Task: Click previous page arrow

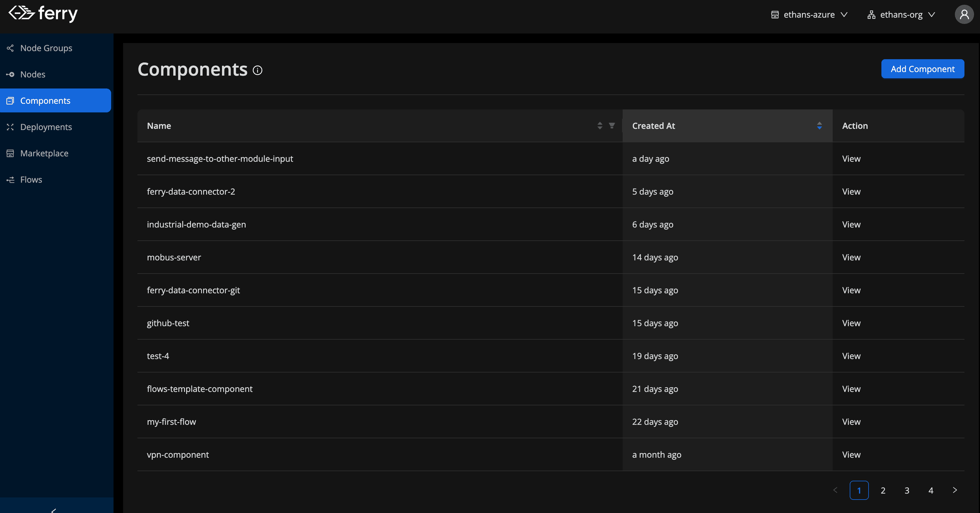Action: point(835,490)
